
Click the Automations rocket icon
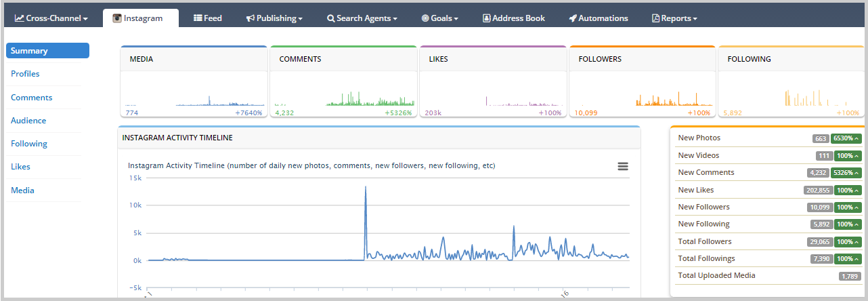coord(573,18)
